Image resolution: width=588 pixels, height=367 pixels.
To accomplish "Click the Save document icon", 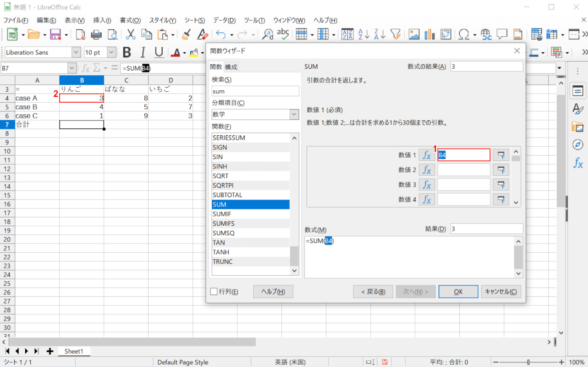I will pyautogui.click(x=56, y=34).
